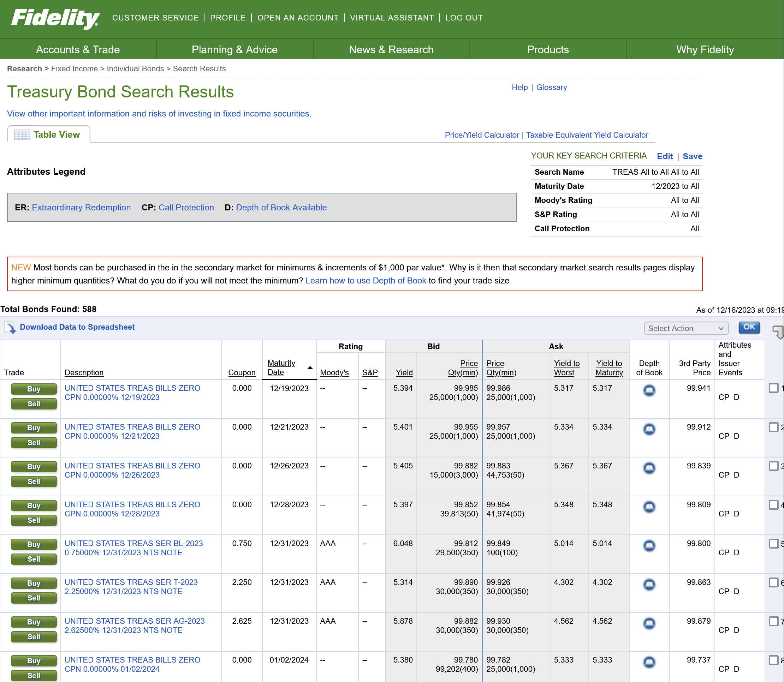Sort by Maturity Date column arrow

[x=310, y=367]
